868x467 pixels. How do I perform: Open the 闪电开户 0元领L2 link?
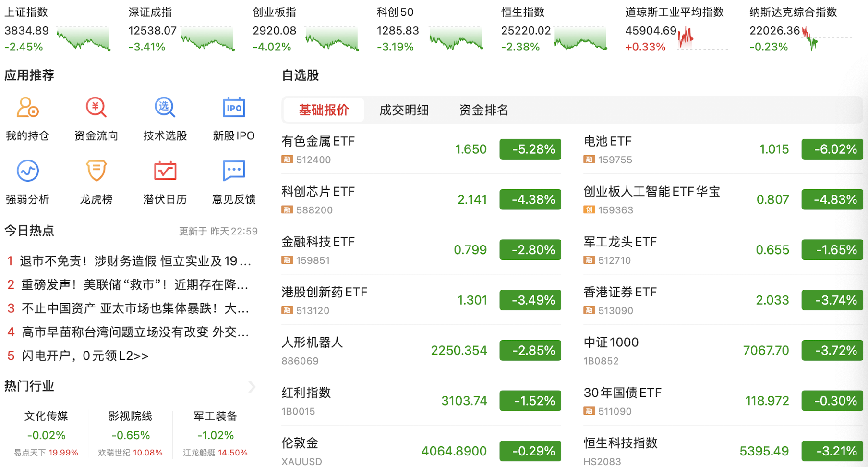(85, 356)
